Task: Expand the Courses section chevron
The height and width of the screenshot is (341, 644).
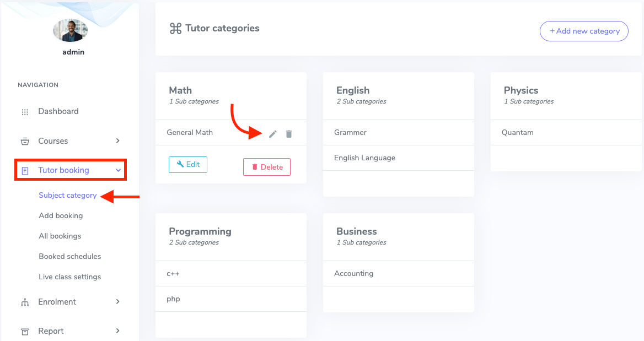Action: (x=117, y=141)
